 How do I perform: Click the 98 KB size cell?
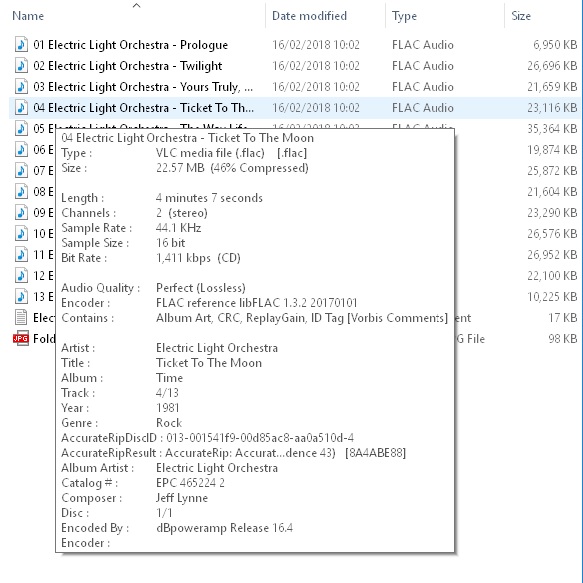[x=563, y=339]
